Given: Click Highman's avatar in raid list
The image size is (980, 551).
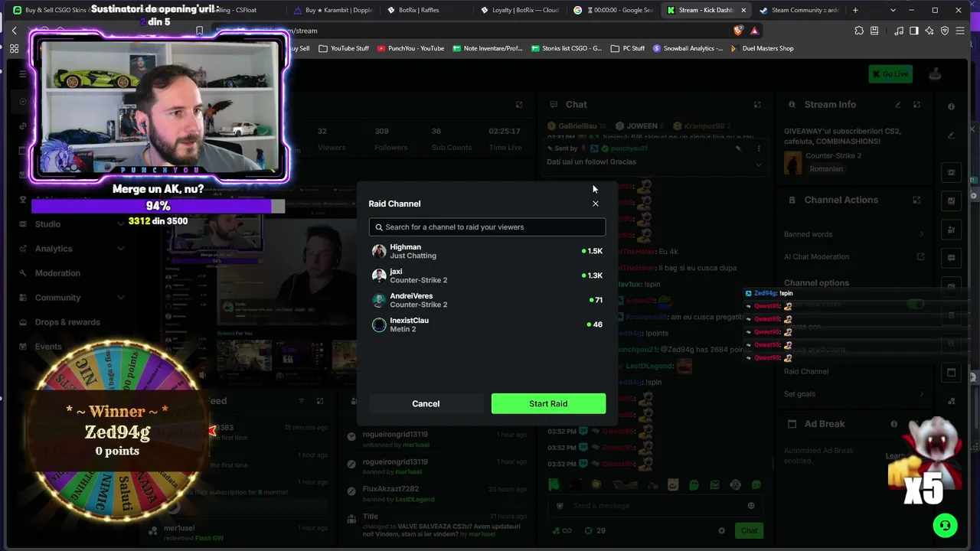Looking at the screenshot, I should 379,251.
